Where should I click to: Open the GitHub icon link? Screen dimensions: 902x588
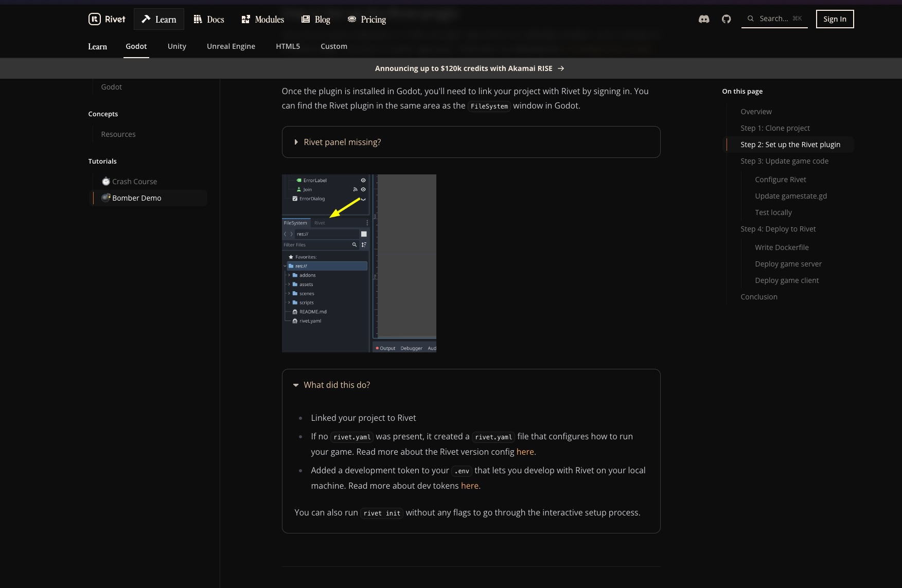[x=727, y=19]
